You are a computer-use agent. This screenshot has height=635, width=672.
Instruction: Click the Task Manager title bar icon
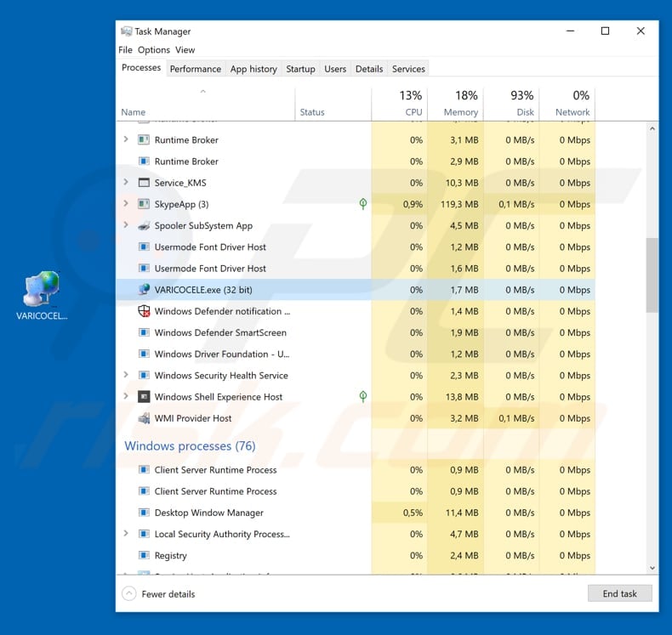pos(126,31)
